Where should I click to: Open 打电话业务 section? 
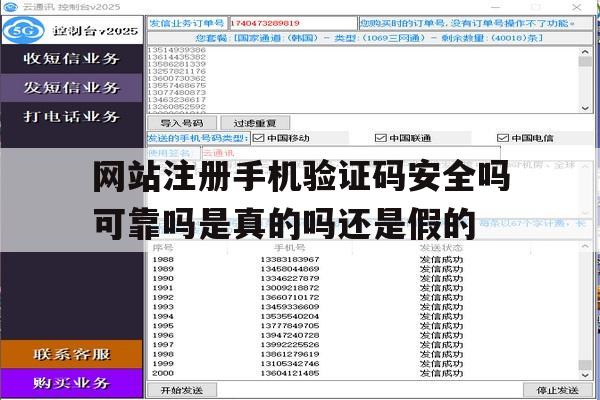[x=71, y=116]
